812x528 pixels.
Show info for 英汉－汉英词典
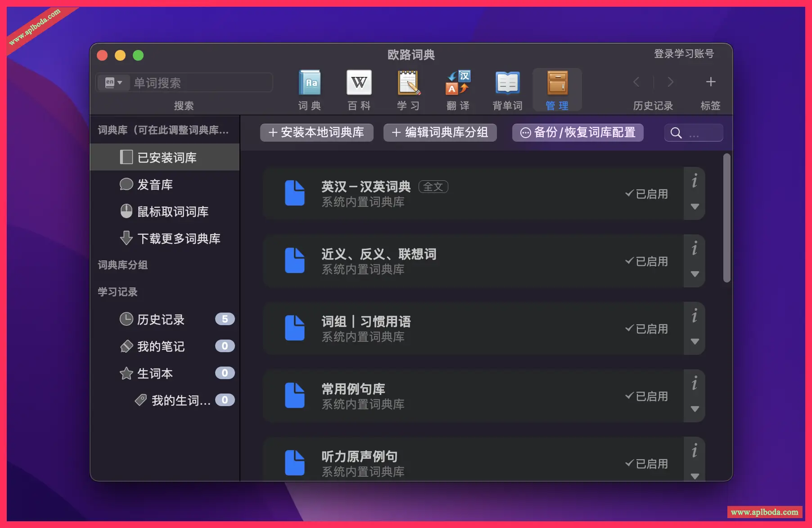[695, 182]
